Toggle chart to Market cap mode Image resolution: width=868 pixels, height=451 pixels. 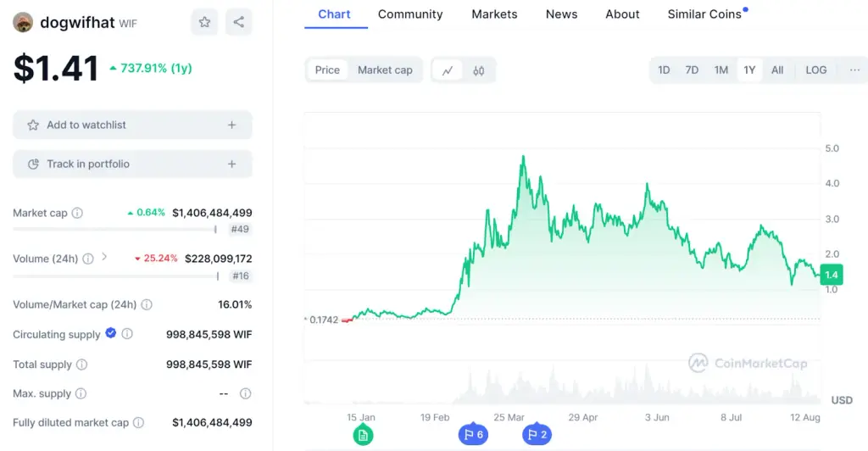pos(385,70)
